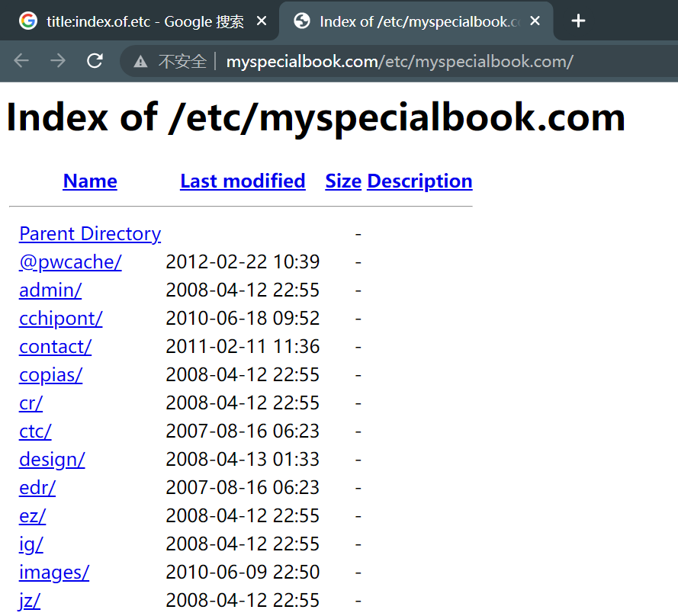Open the cchipont/ directory
Screen dimensions: 678x616
tap(61, 319)
